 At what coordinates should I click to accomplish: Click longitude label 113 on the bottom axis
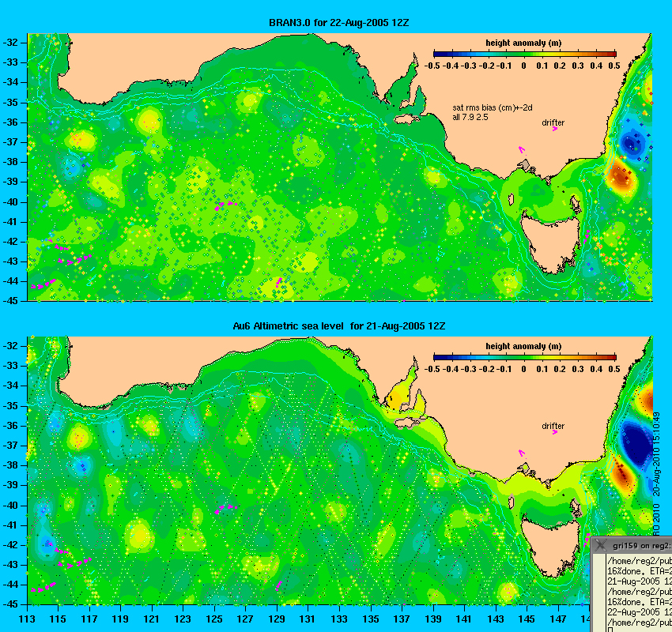coord(27,619)
